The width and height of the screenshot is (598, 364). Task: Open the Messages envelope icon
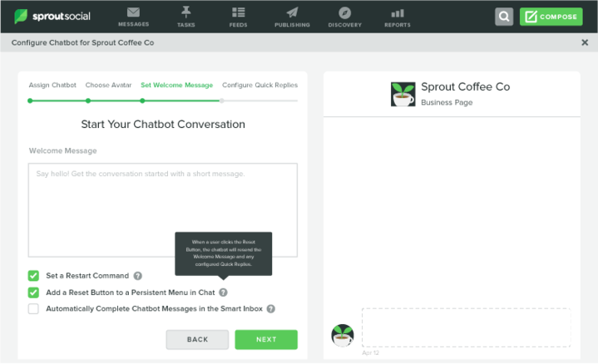[x=133, y=12]
